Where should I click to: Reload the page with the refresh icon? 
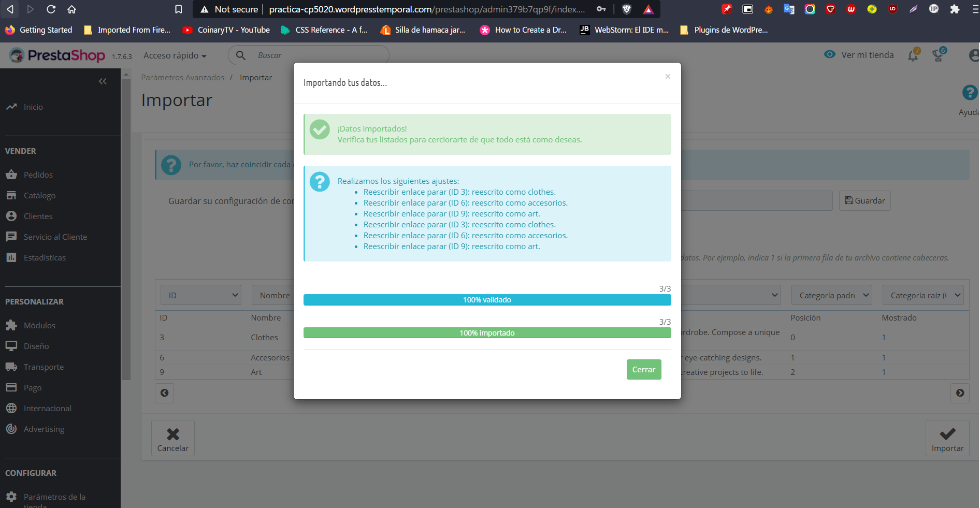[51, 9]
